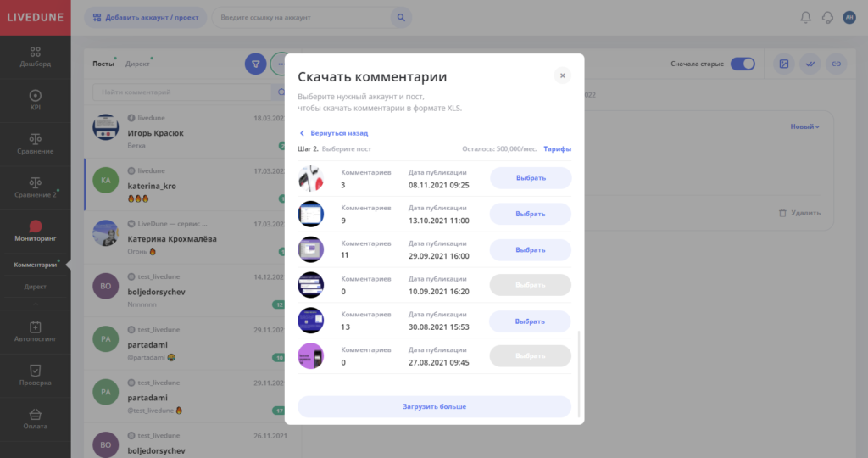
Task: Select the Посты tab
Action: point(103,64)
